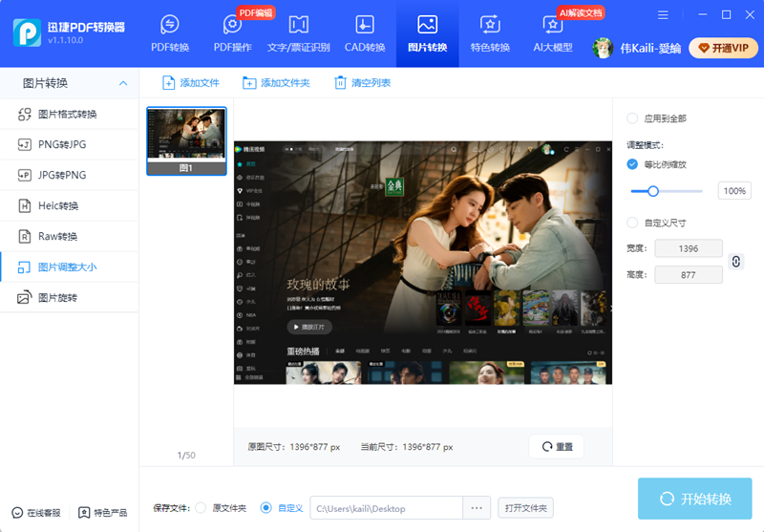Enable the 应用到全部 option

[x=632, y=118]
